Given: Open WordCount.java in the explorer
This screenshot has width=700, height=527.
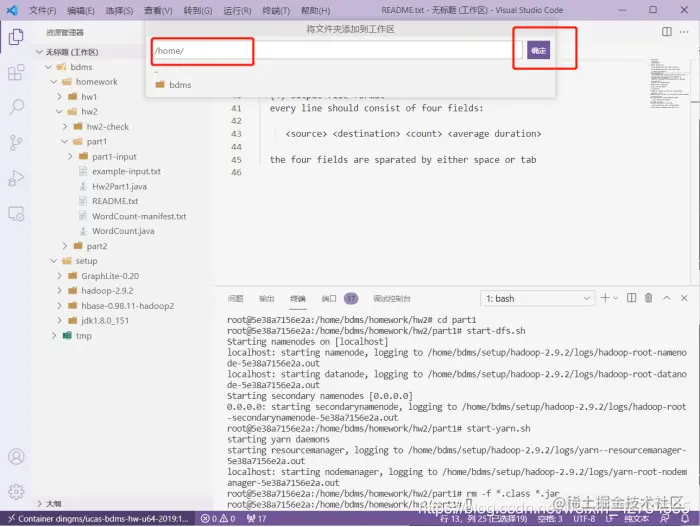Looking at the screenshot, I should coord(123,231).
